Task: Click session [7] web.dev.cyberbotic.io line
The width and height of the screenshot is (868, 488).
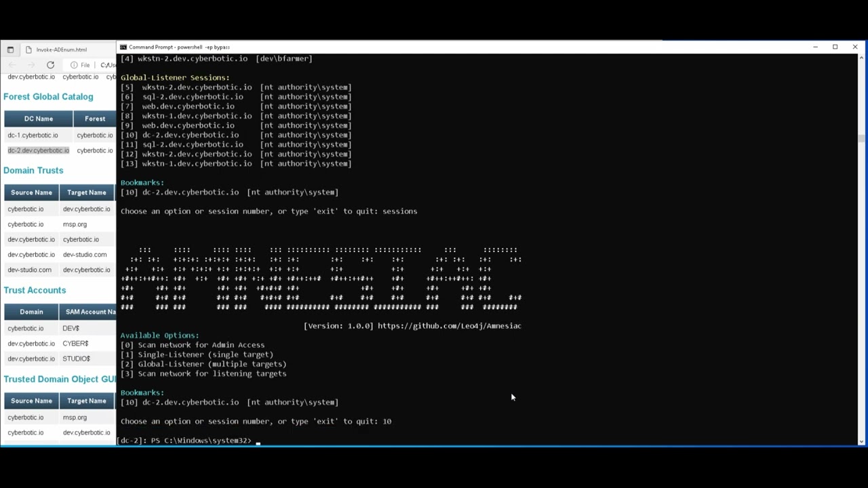Action: [x=236, y=106]
